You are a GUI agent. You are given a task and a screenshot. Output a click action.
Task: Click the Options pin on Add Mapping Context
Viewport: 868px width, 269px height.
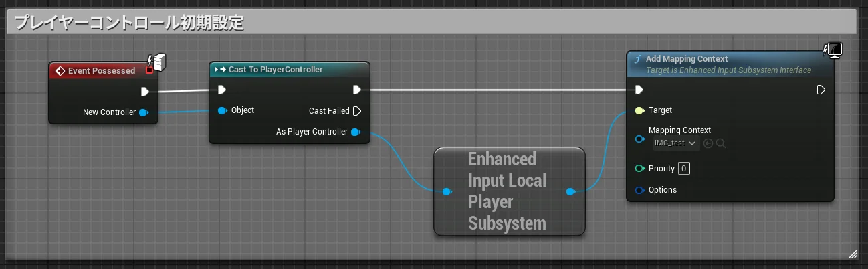point(639,190)
